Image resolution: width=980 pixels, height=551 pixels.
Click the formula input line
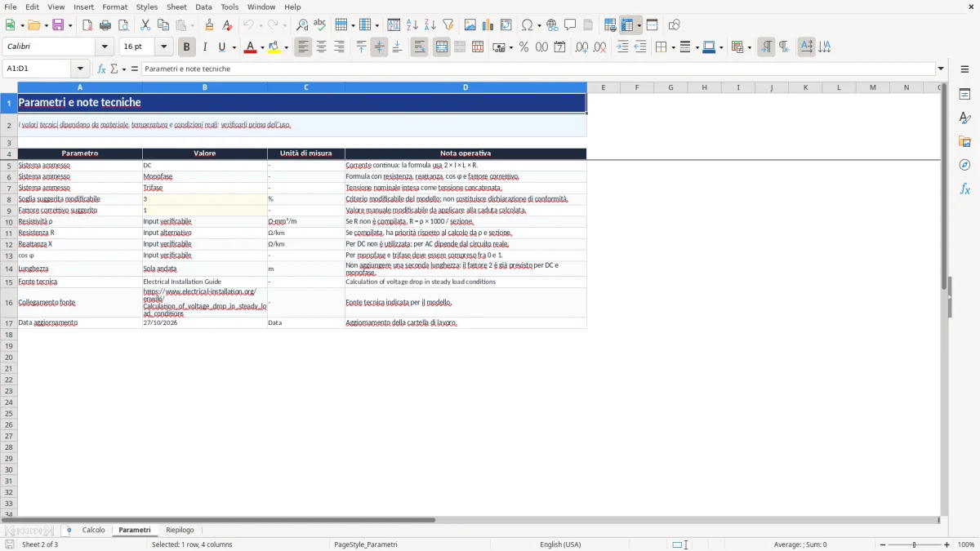pyautogui.click(x=537, y=69)
